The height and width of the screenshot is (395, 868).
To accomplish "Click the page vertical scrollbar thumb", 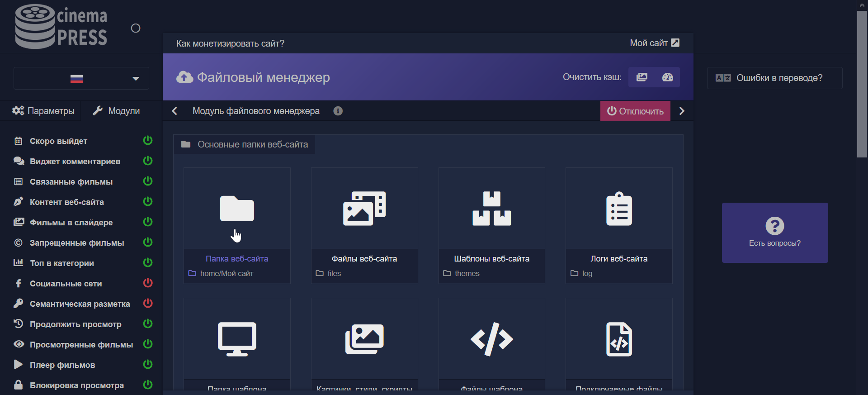I will (x=862, y=84).
